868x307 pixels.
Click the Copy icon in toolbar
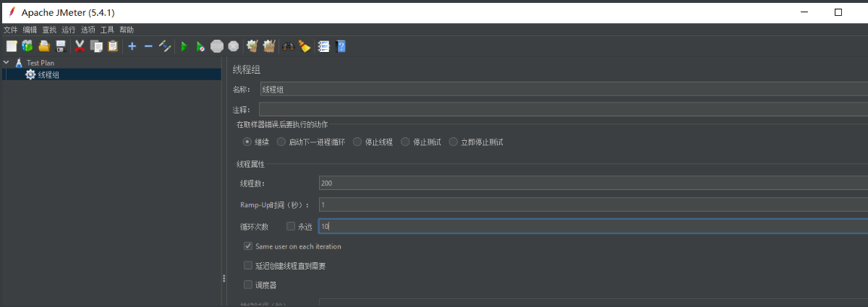(x=96, y=46)
